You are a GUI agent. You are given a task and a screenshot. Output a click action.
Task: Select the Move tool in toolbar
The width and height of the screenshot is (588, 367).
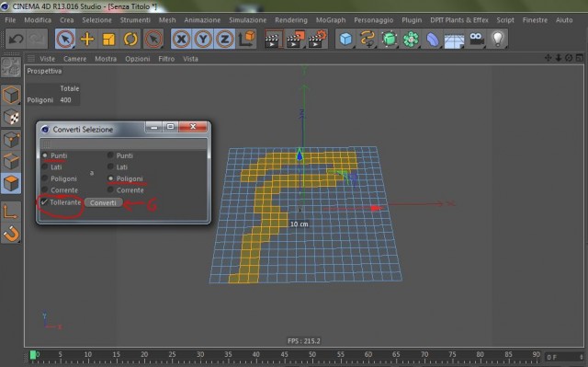pos(87,39)
